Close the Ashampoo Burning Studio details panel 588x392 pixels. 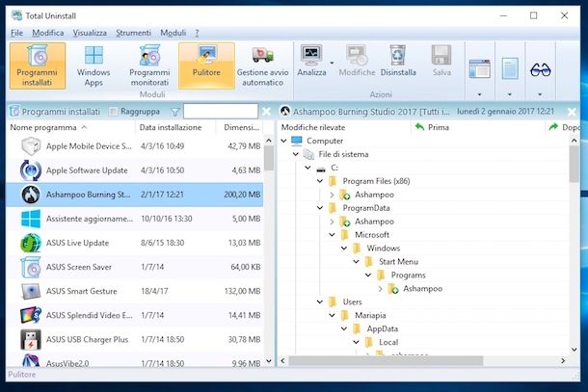click(572, 112)
